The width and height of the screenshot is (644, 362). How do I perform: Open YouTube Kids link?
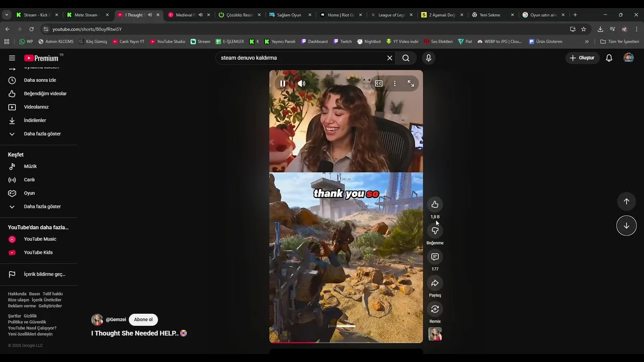click(39, 252)
